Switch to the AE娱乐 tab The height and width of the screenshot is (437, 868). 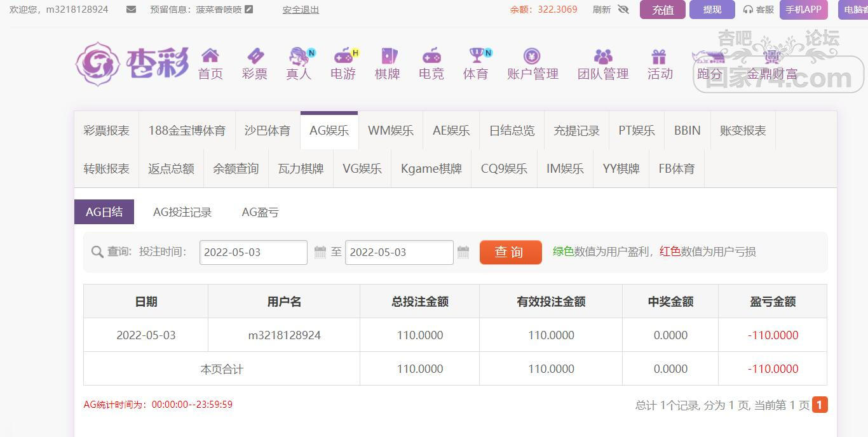point(451,130)
